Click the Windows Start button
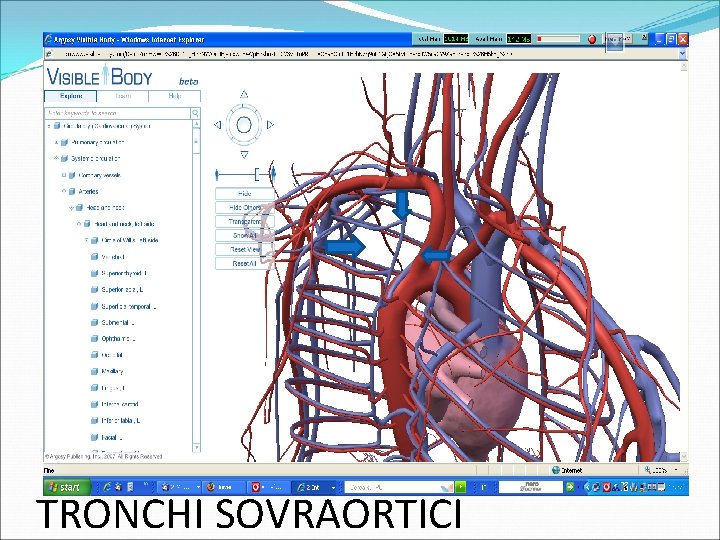 [67, 487]
